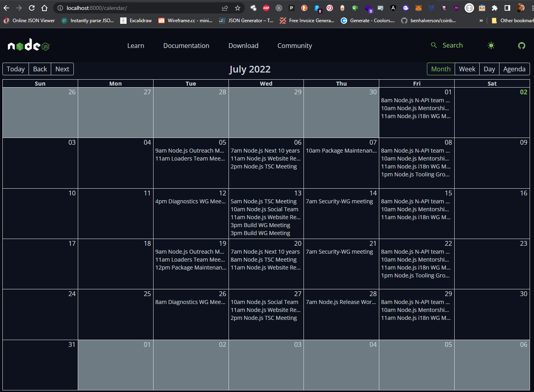
Task: Click the Today button
Action: 15,69
